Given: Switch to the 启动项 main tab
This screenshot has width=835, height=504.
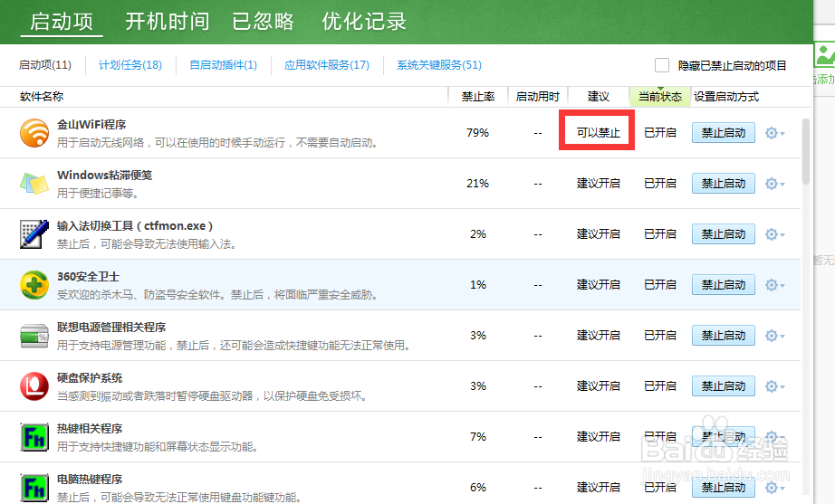Looking at the screenshot, I should 62,22.
